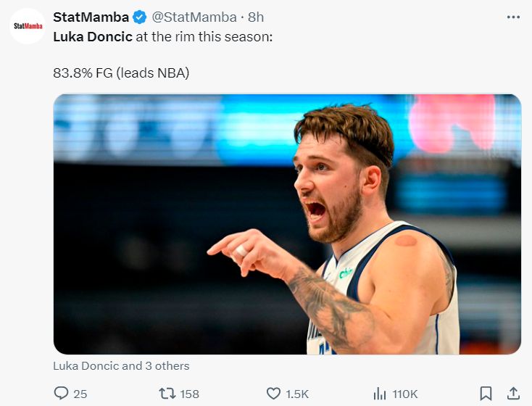Click the 8h timestamp
The height and width of the screenshot is (406, 532).
pos(256,17)
